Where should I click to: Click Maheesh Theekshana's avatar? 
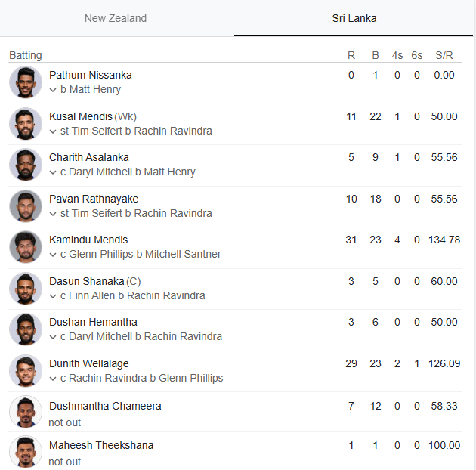coord(26,453)
